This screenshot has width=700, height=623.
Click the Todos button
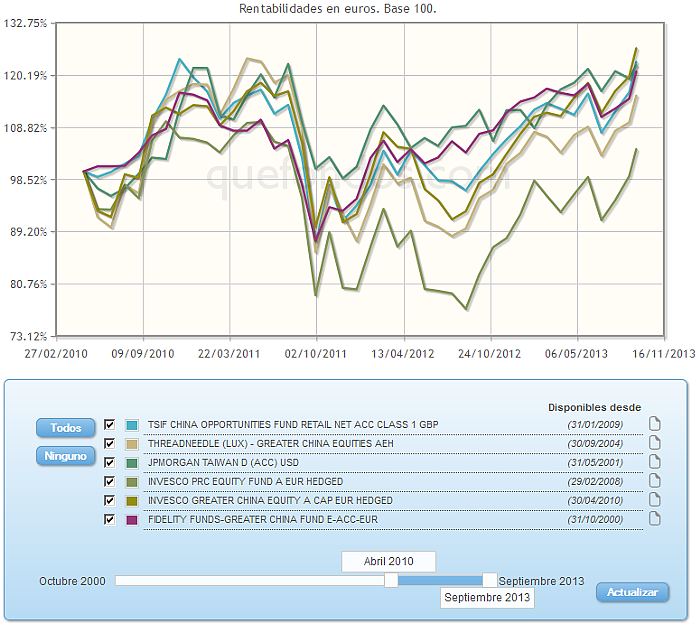tap(66, 428)
